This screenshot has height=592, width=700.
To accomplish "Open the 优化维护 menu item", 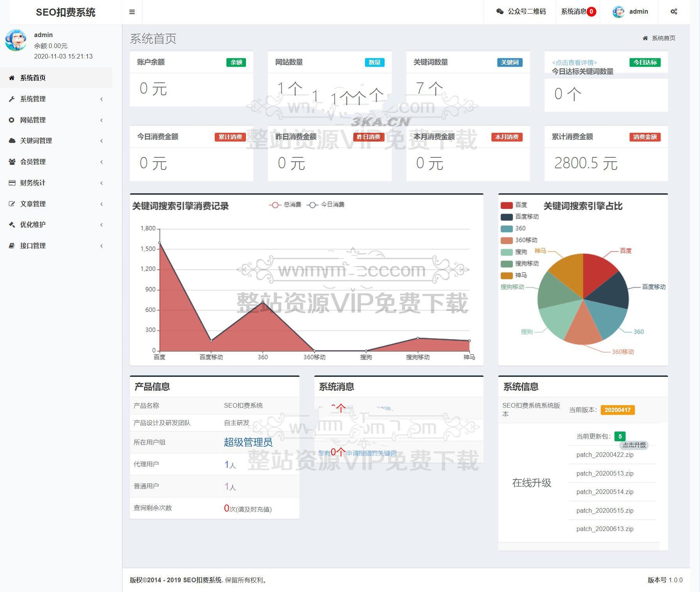I will tap(33, 225).
